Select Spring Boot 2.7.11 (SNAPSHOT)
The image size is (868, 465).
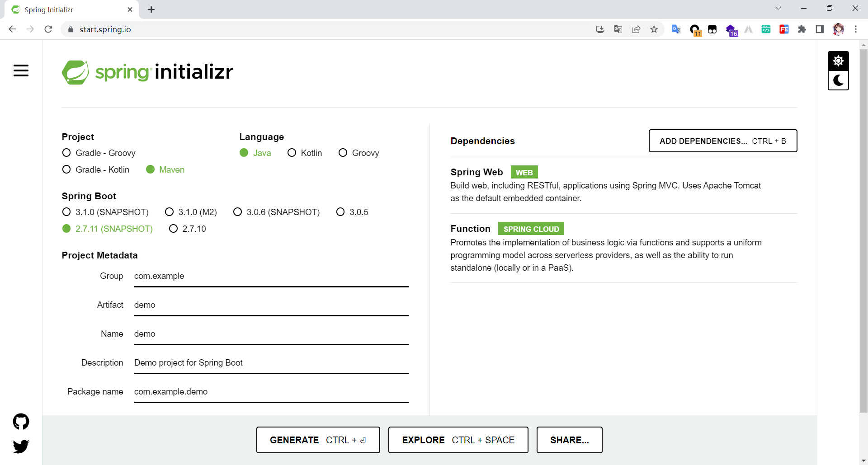click(107, 229)
